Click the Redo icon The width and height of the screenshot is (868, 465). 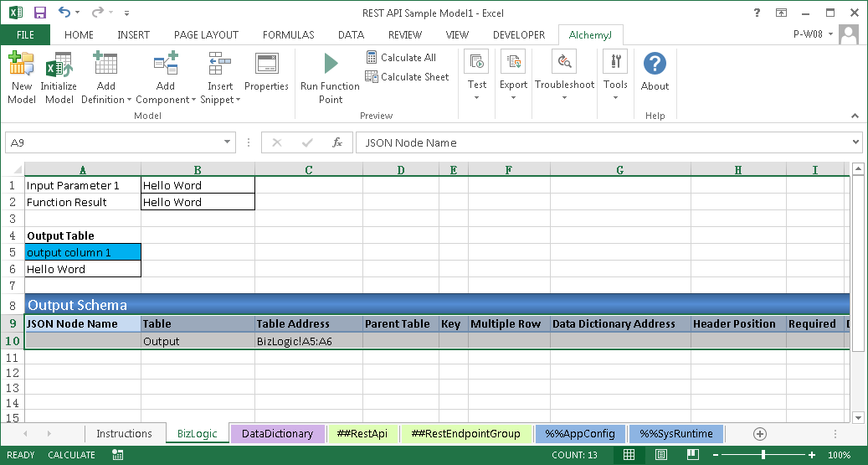97,13
